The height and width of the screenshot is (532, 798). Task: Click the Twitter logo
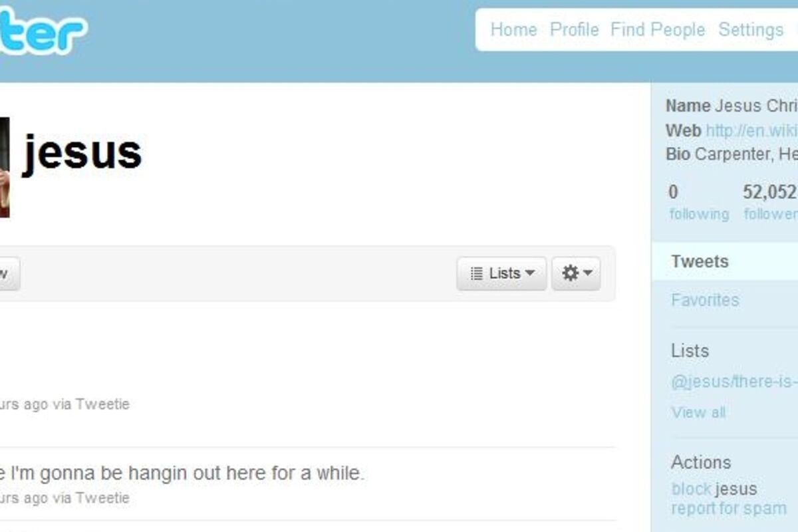[x=41, y=31]
